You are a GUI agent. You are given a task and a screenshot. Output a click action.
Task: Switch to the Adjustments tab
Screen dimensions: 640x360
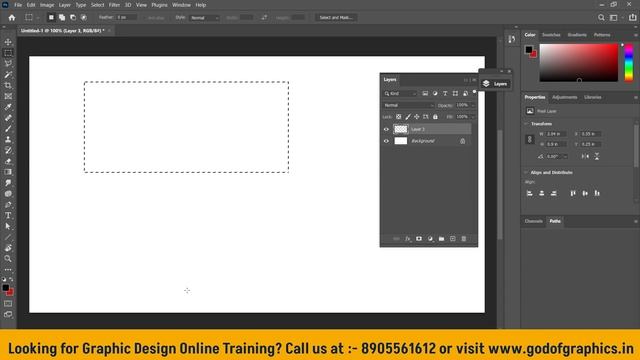564,97
